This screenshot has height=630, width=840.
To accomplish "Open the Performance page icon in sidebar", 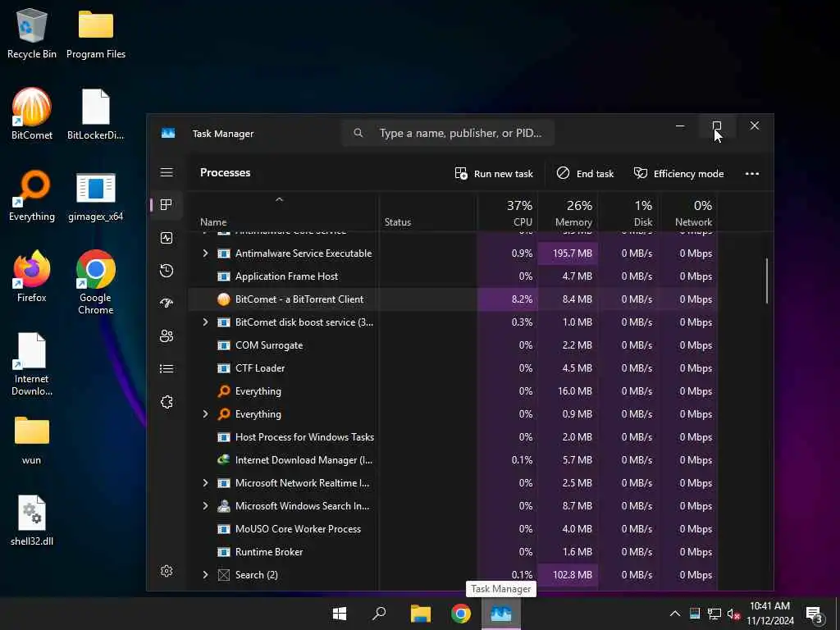I will pos(167,238).
